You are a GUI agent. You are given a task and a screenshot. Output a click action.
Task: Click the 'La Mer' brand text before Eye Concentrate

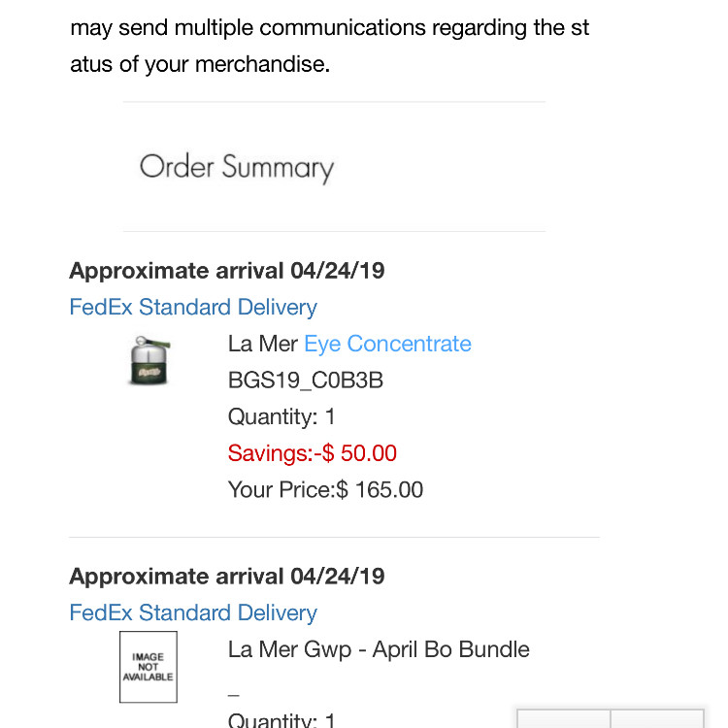tap(263, 344)
